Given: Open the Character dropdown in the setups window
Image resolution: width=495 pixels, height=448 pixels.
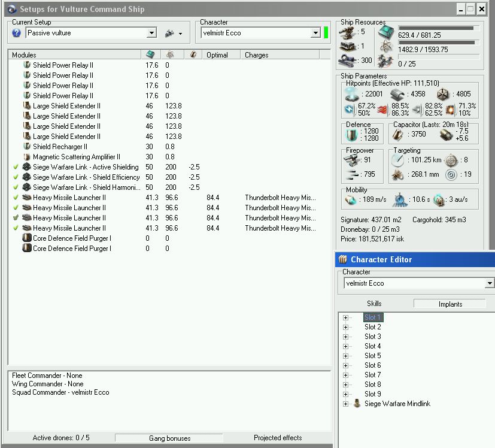Looking at the screenshot, I should coord(315,33).
